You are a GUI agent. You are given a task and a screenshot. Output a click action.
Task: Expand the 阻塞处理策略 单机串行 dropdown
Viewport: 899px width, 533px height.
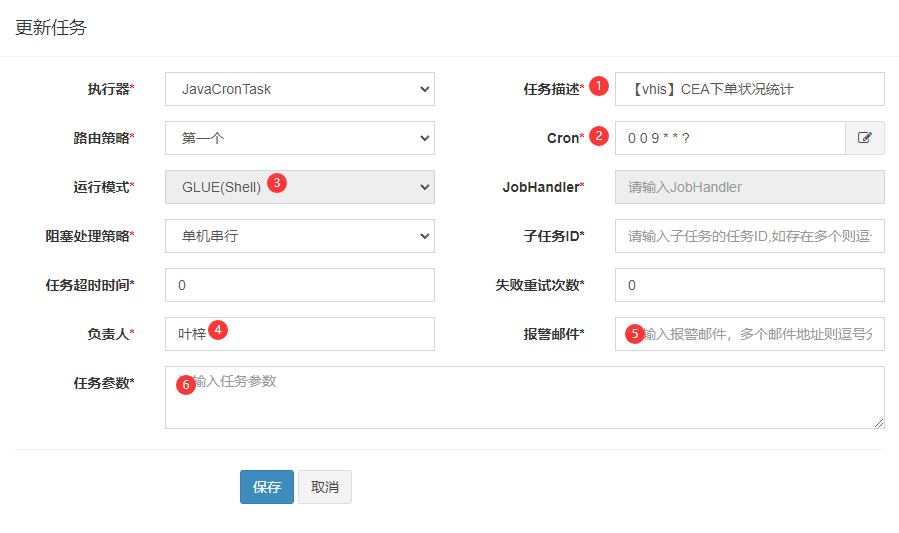tap(299, 236)
